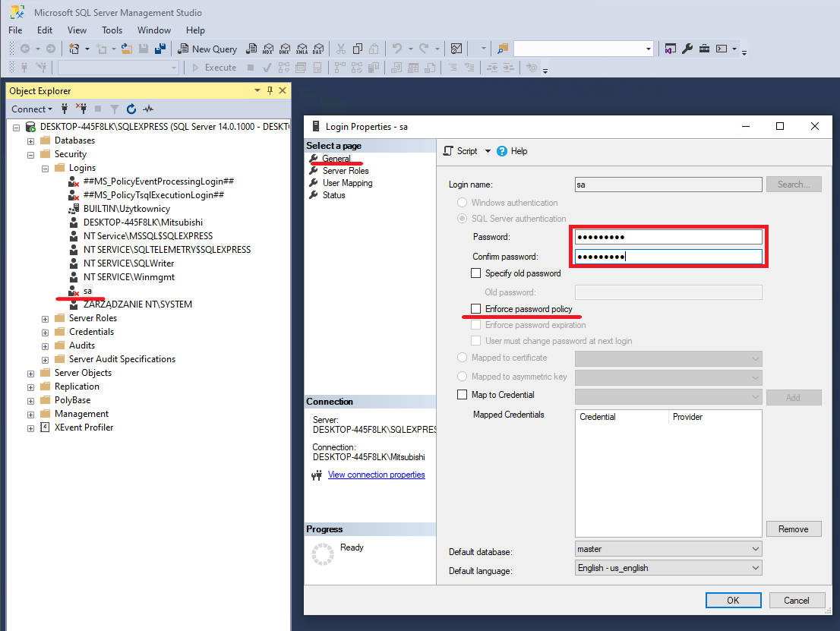Click the Confirm password input field
The width and height of the screenshot is (840, 631).
(668, 257)
